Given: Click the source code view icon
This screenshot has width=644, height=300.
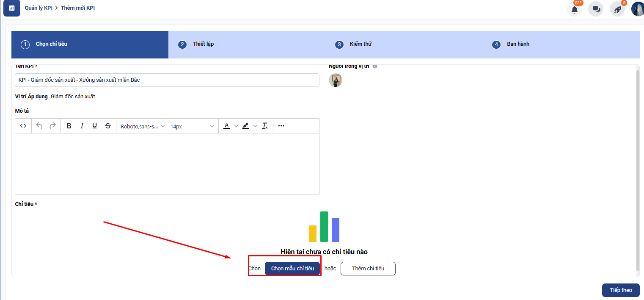Looking at the screenshot, I should (23, 126).
